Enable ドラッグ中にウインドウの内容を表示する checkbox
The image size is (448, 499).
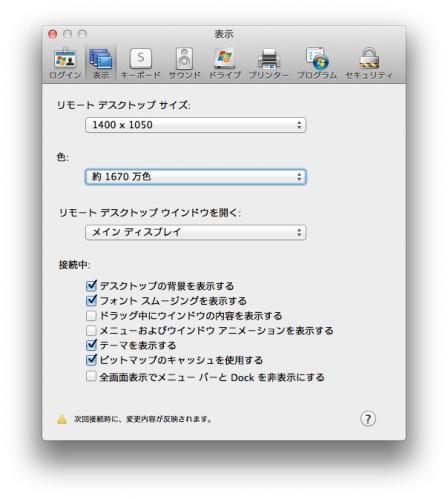(91, 315)
